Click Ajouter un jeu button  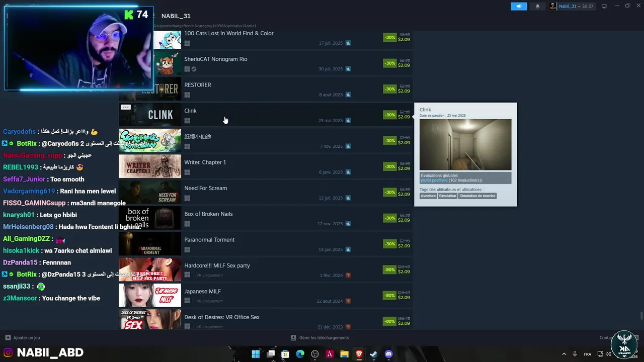click(23, 338)
